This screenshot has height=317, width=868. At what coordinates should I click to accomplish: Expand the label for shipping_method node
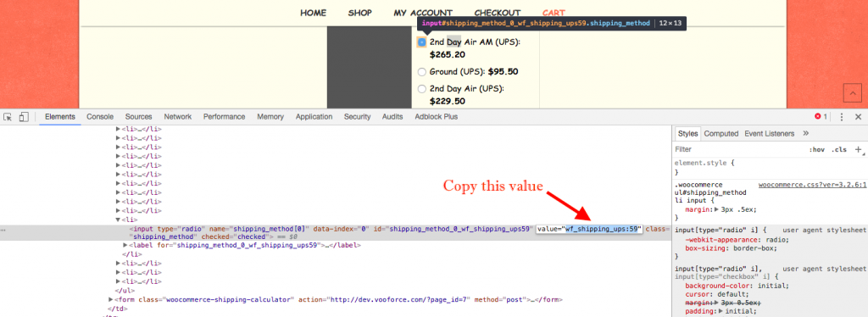pyautogui.click(x=125, y=244)
